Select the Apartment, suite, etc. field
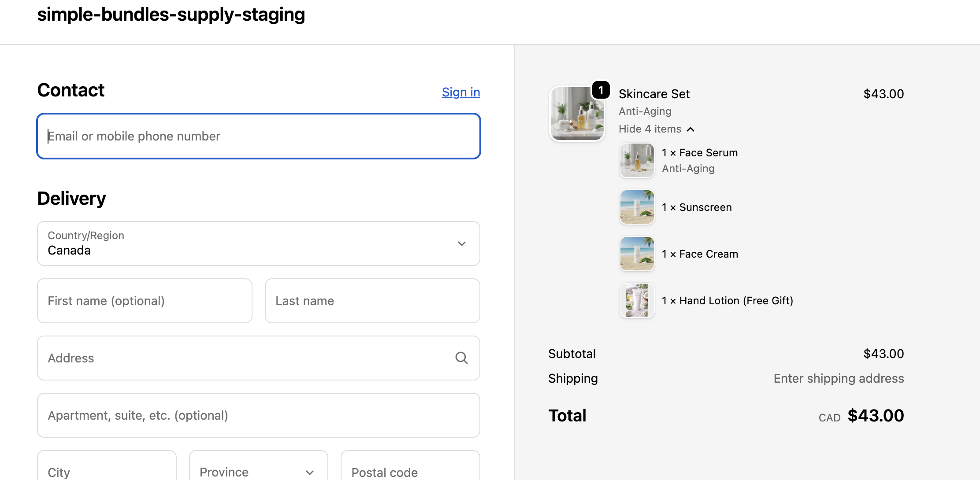980x480 pixels. tap(258, 415)
